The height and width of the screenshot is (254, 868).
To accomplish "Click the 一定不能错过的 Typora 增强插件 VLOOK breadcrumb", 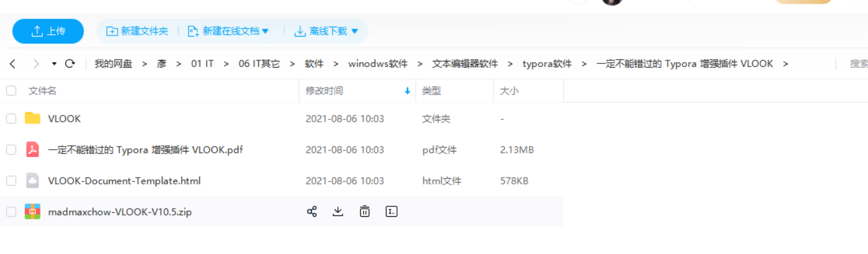I will 684,64.
